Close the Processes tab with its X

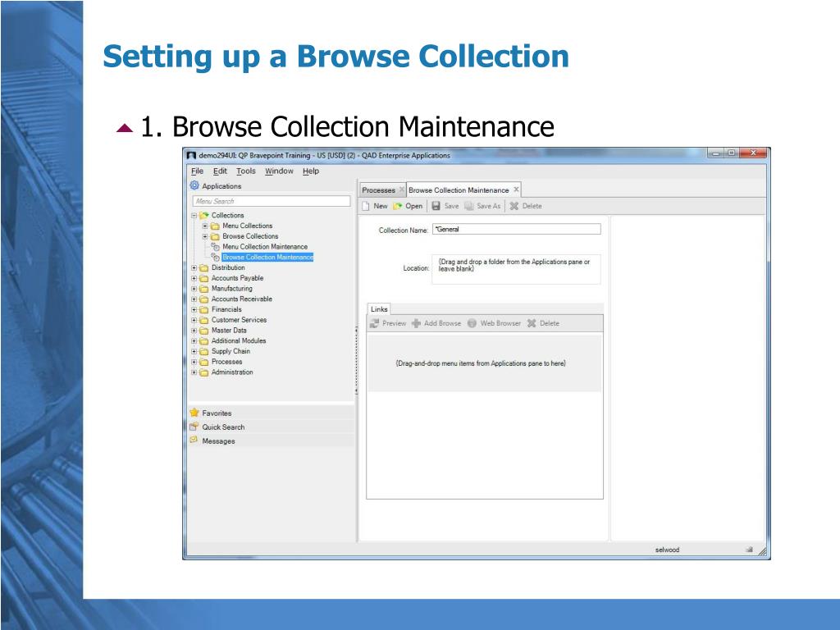click(401, 189)
